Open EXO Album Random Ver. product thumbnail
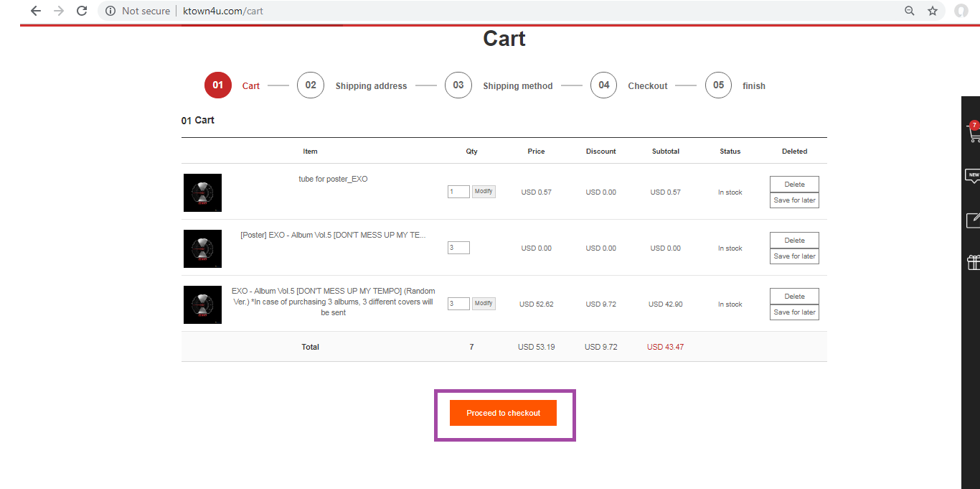 tap(202, 304)
